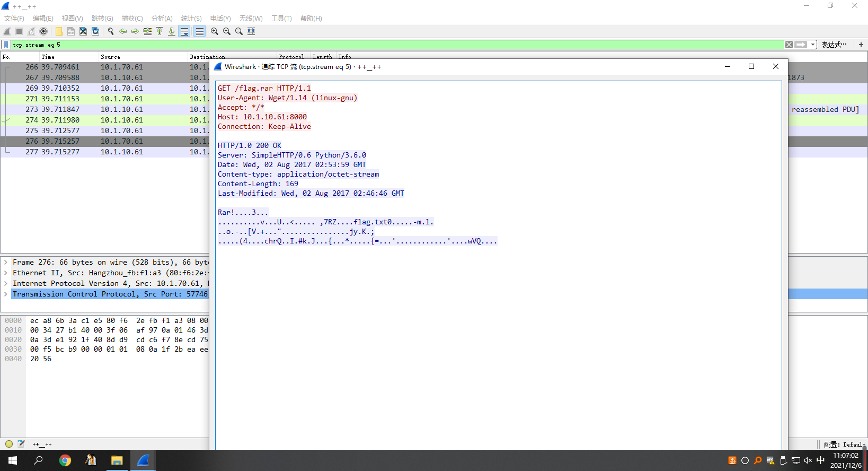Open the 无线(W) menu
The width and height of the screenshot is (868, 471).
(251, 18)
